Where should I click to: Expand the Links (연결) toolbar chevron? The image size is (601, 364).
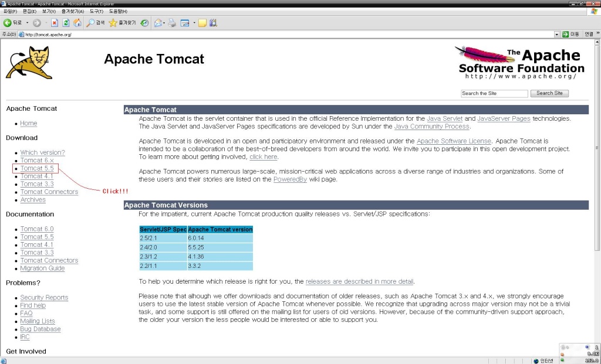coord(597,33)
